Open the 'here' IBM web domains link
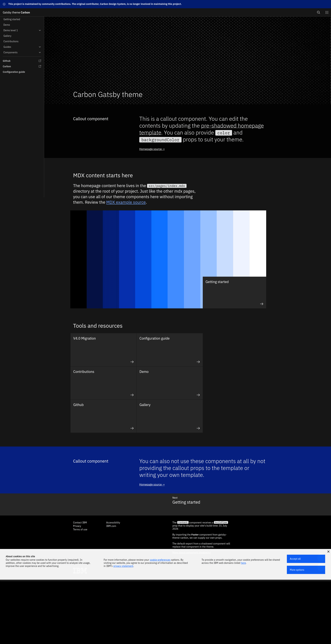331x644 pixels. pyautogui.click(x=243, y=563)
